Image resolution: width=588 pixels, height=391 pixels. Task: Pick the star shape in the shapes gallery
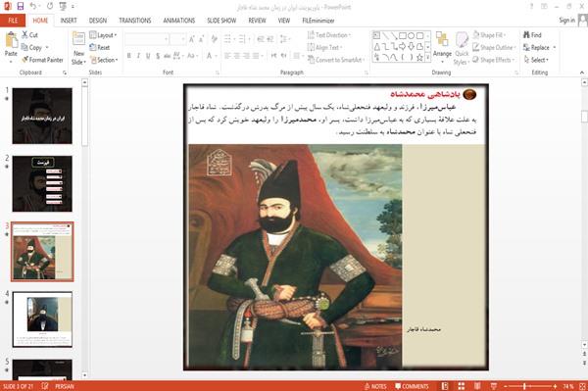[x=419, y=58]
